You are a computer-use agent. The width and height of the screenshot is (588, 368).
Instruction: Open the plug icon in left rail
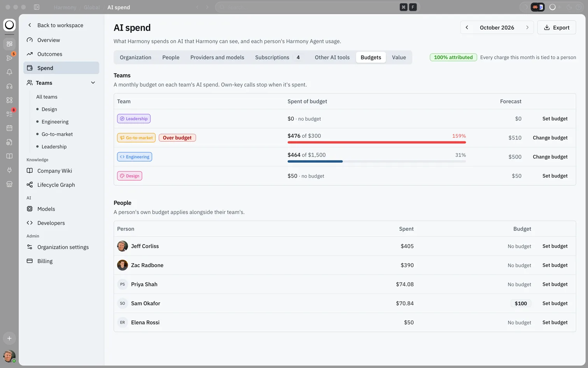tap(9, 170)
